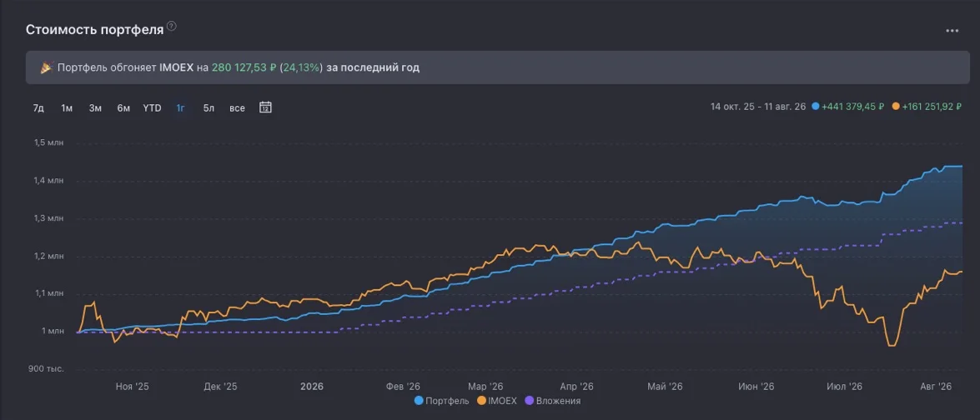The image size is (980, 420).
Task: Click the Апр '26 axis label
Action: point(577,387)
